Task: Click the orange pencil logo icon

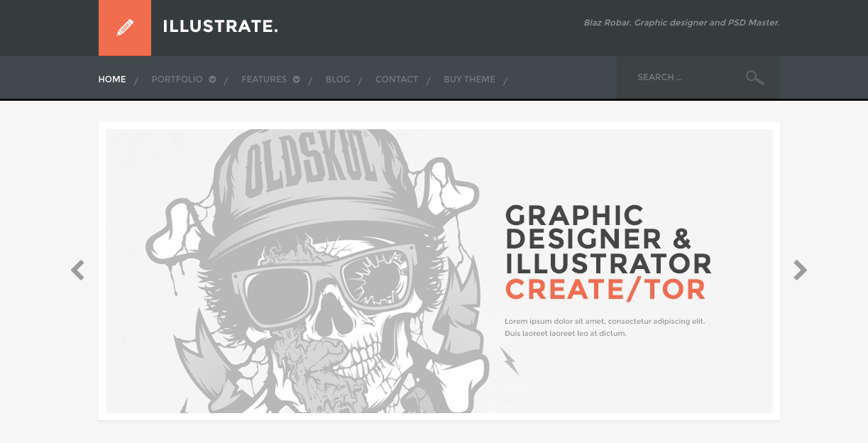Action: tap(125, 28)
